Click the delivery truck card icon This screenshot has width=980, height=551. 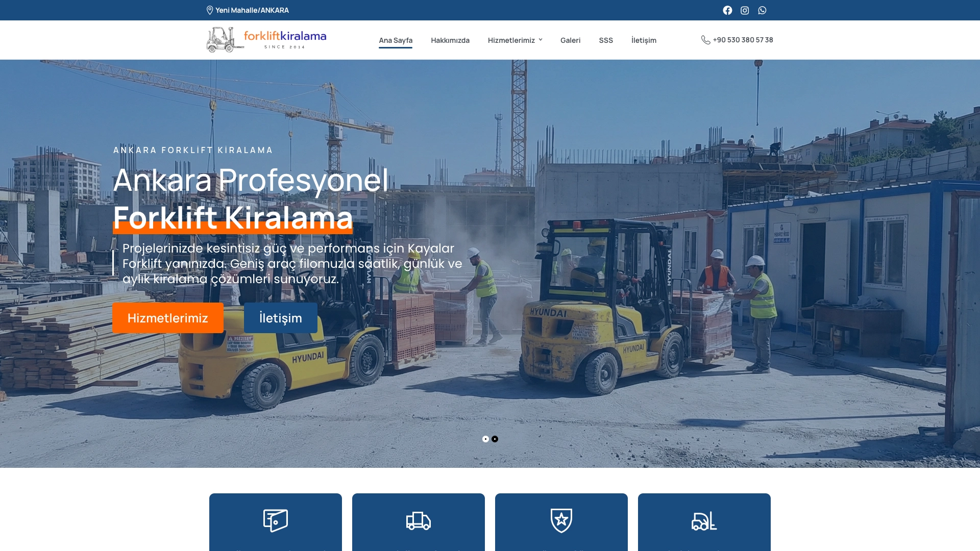click(x=419, y=521)
